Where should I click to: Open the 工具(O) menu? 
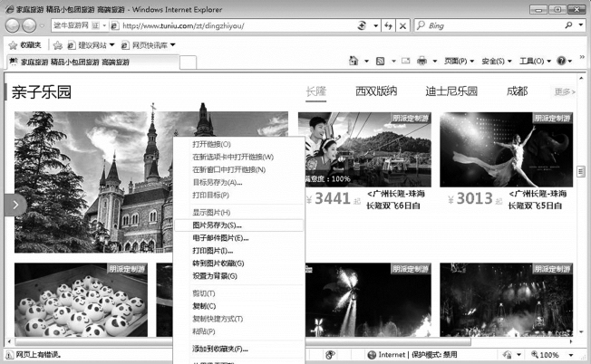pos(535,61)
